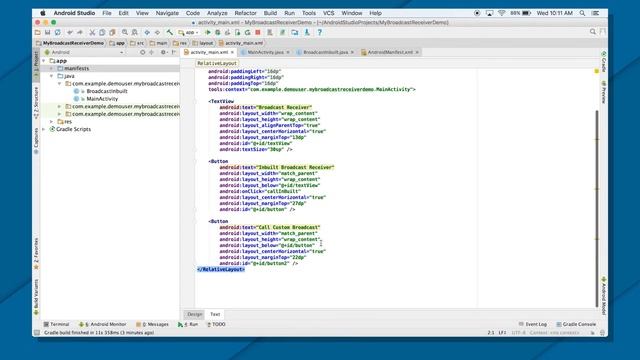Open the Android Monitor tool window
Image resolution: width=640 pixels, height=360 pixels.
click(102, 324)
